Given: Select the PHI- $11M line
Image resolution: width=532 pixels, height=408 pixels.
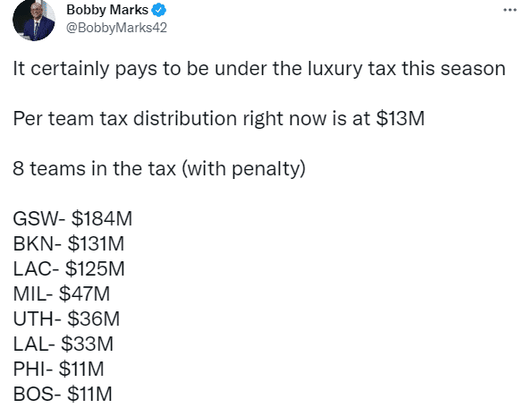Looking at the screenshot, I should pos(58,370).
